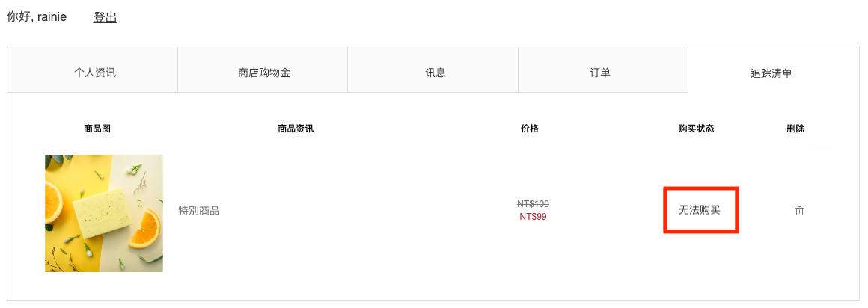Viewport: 868px width, 308px height.
Task: Click the 无法购买 purchase status
Action: click(700, 210)
